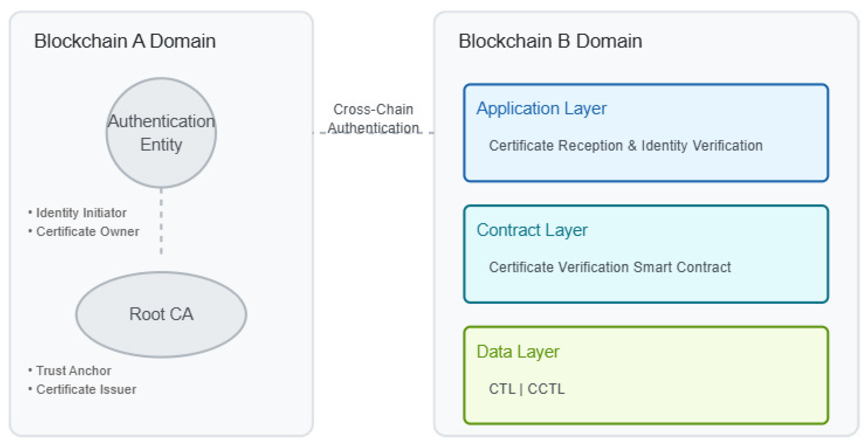The height and width of the screenshot is (445, 868).
Task: Click dashed cross-chain line left of Application Layer
Action: coord(428,133)
